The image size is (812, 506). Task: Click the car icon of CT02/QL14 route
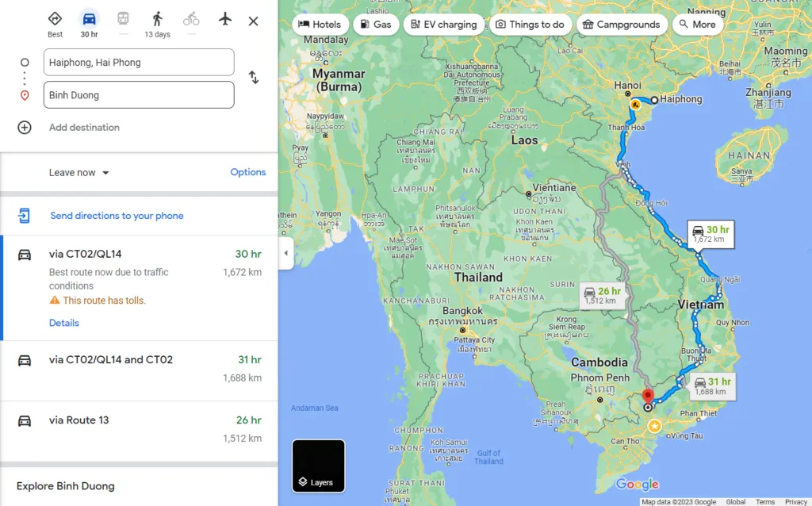coord(25,255)
